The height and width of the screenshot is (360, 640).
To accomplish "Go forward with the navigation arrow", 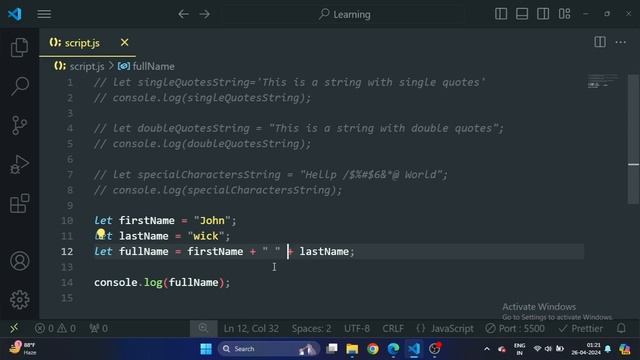I will 204,14.
